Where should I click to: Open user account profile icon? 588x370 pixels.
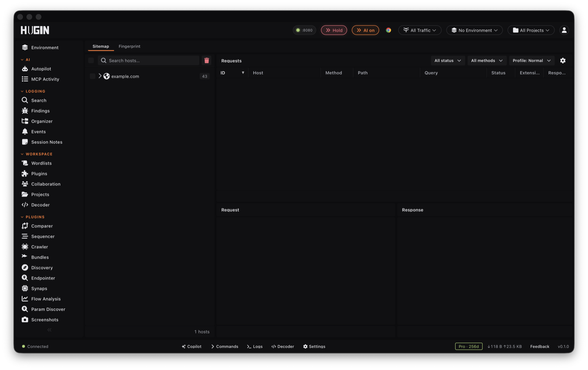[564, 30]
